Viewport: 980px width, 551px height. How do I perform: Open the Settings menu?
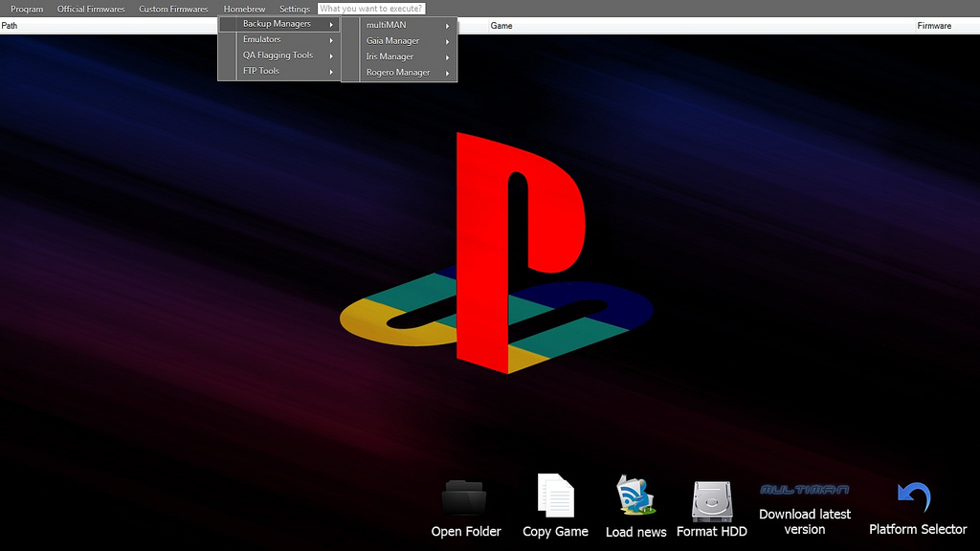(295, 9)
